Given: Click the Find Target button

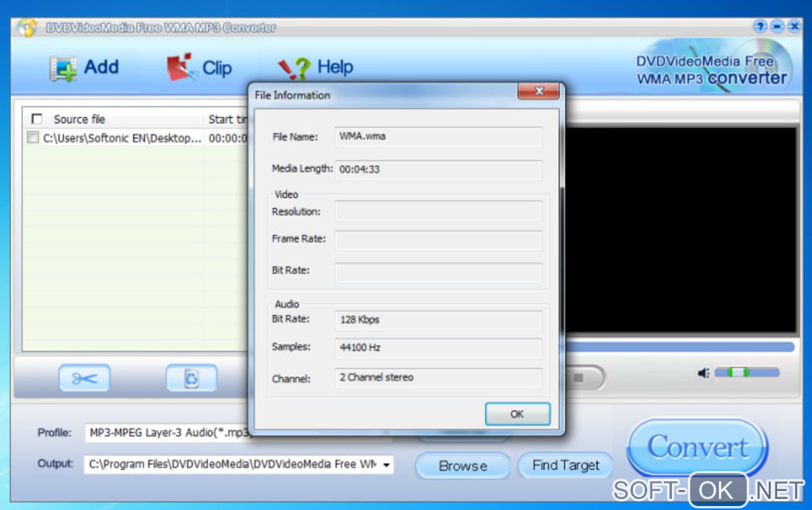Looking at the screenshot, I should click(565, 465).
